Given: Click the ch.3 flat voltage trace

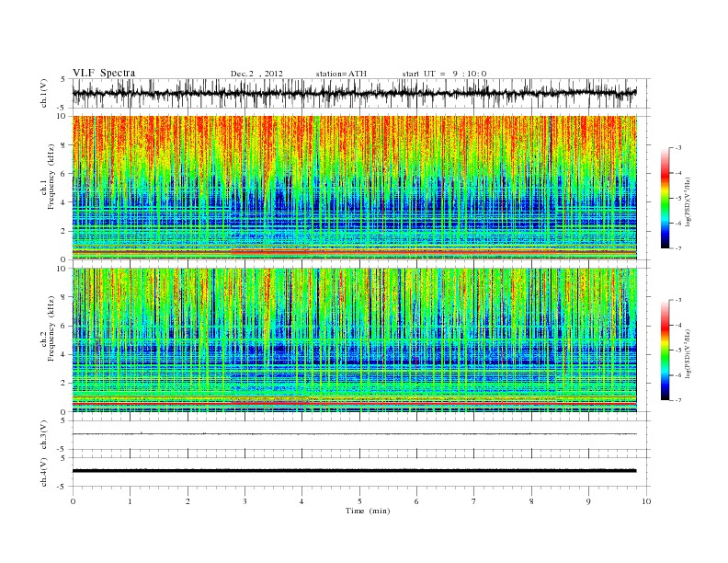Looking at the screenshot, I should coord(354,434).
